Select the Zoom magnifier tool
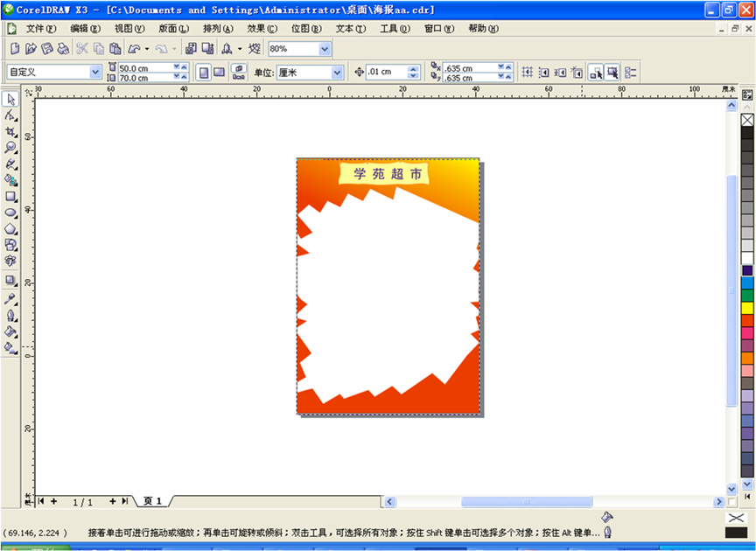This screenshot has width=756, height=551. (10, 148)
